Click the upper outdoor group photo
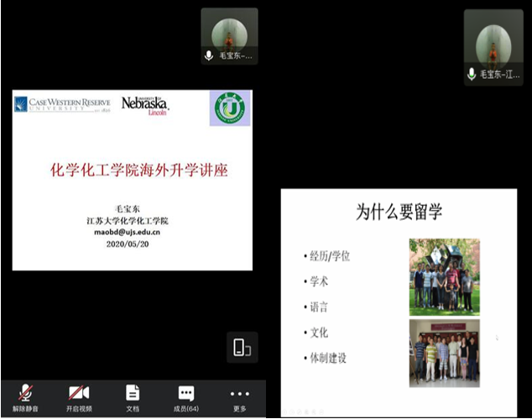The width and height of the screenshot is (532, 419). [x=444, y=275]
